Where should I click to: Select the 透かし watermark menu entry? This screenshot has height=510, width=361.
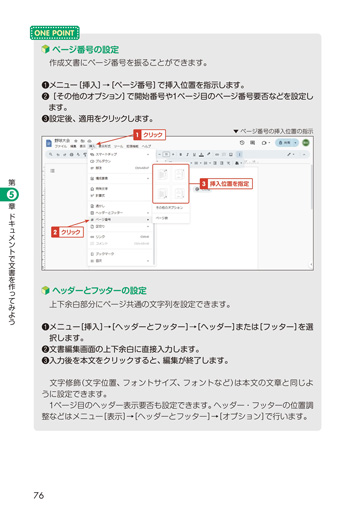(120, 206)
